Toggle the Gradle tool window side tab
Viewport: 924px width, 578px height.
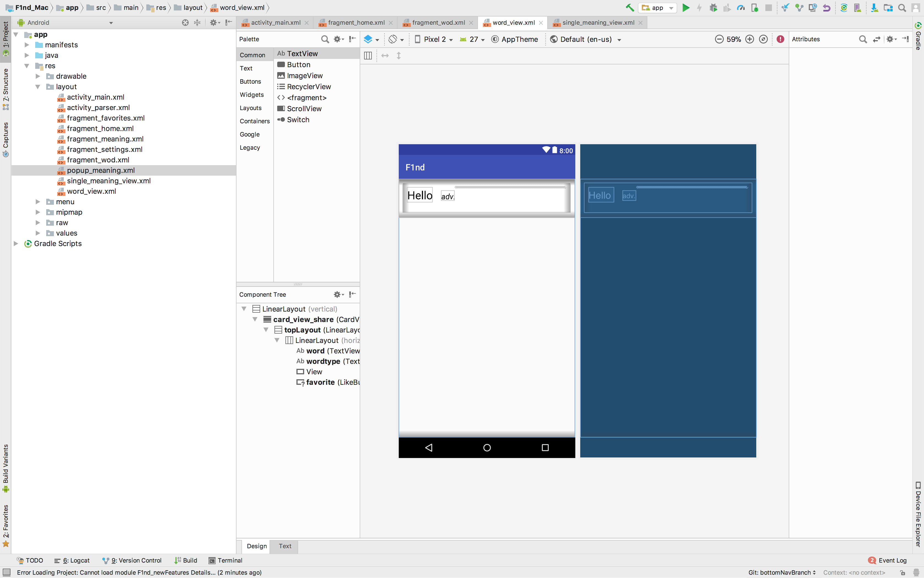coord(918,36)
